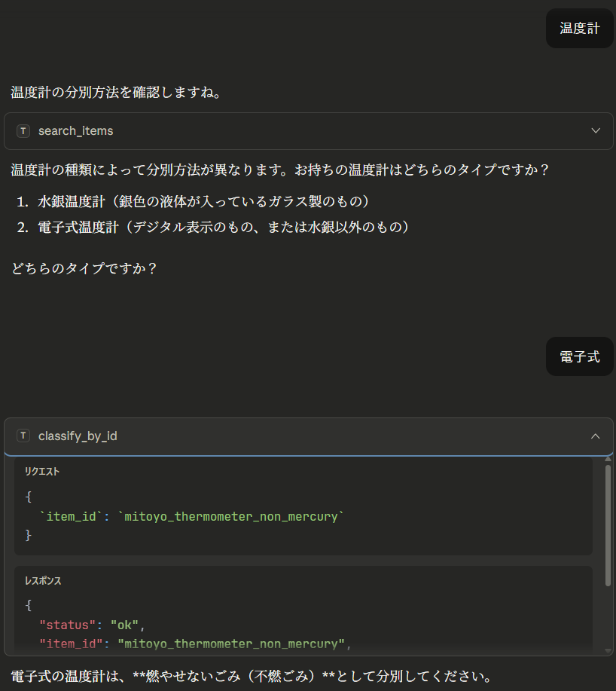Click the "status": "ok" line

(x=92, y=625)
